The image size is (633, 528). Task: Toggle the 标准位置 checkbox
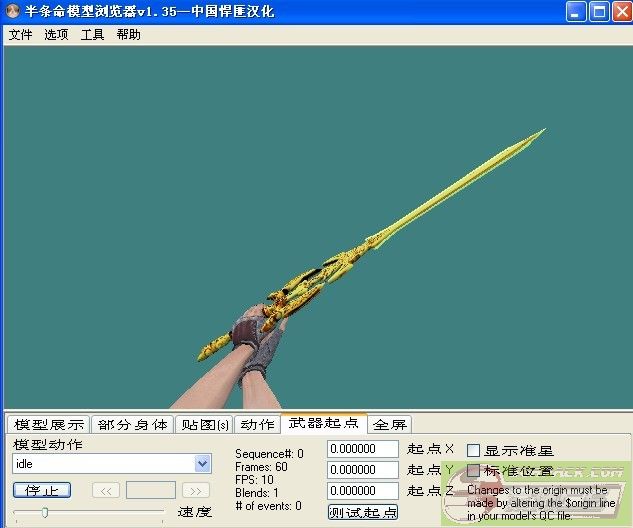coord(473,470)
